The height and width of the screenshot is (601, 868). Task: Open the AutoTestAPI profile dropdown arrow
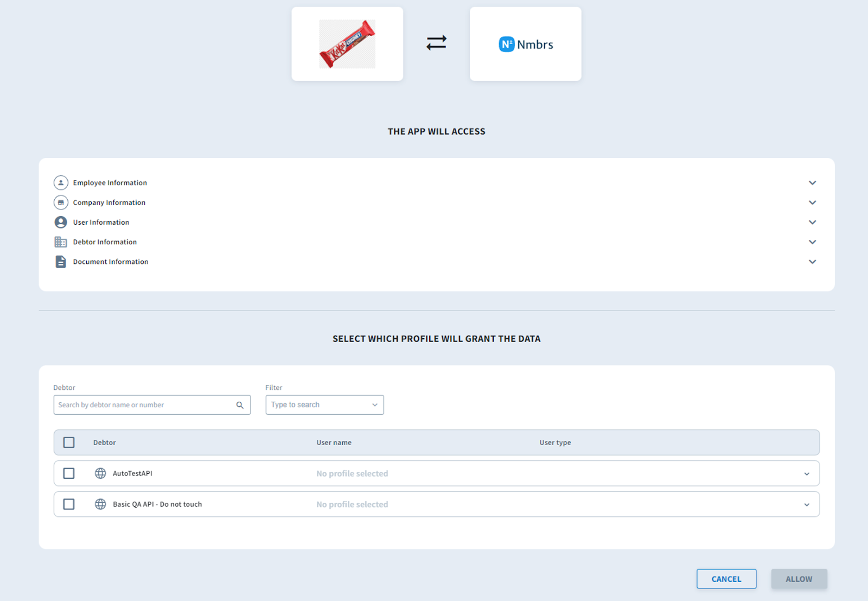pos(807,474)
